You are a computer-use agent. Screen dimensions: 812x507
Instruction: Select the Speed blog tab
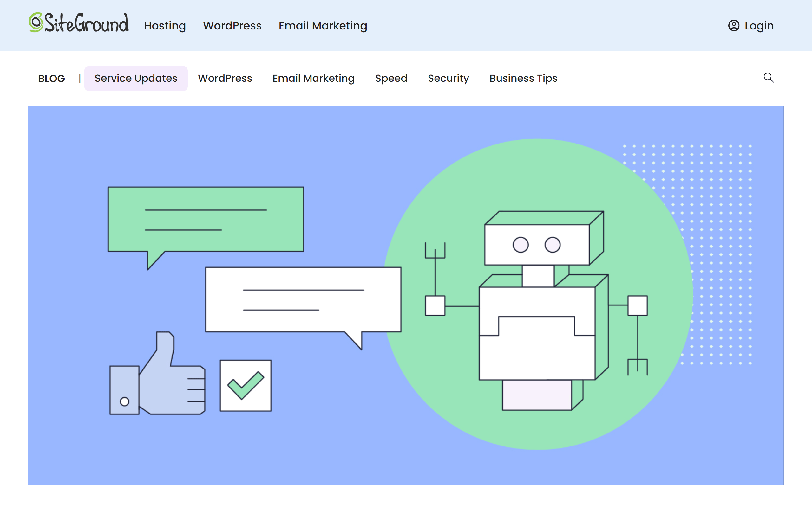pyautogui.click(x=390, y=78)
